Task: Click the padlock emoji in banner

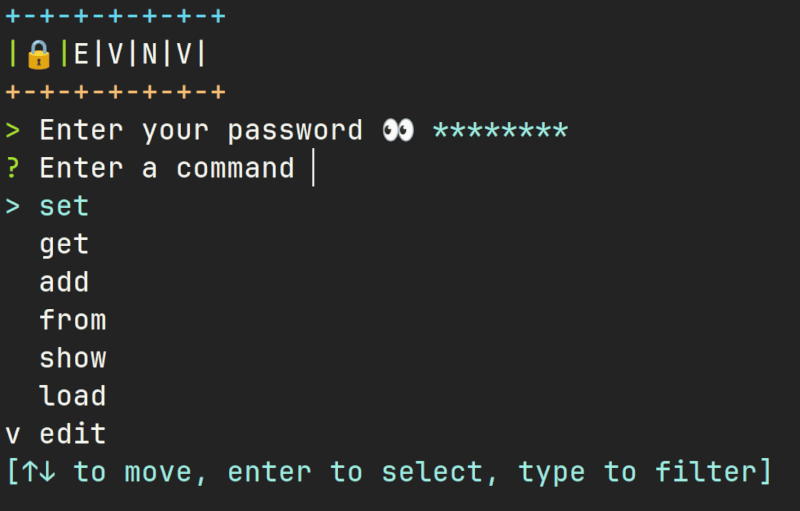Action: [x=39, y=54]
